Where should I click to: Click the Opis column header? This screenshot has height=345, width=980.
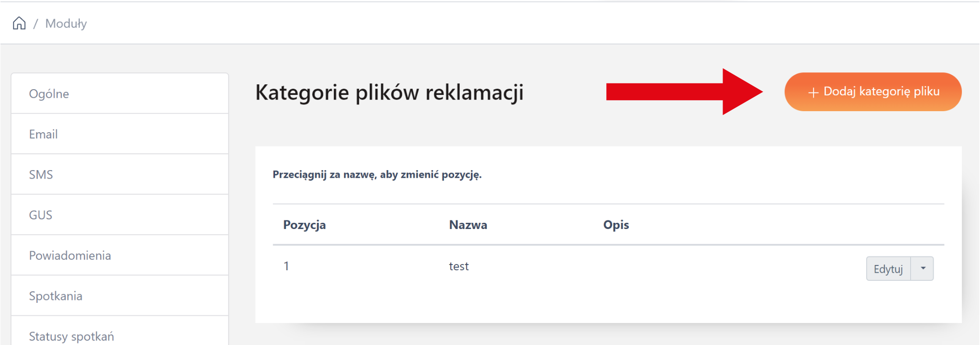point(616,225)
